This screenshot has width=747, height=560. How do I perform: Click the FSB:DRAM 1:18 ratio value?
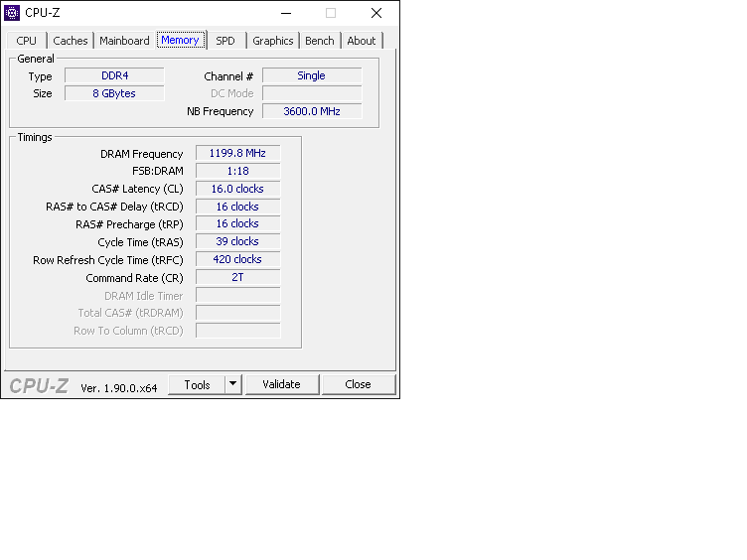coord(237,171)
